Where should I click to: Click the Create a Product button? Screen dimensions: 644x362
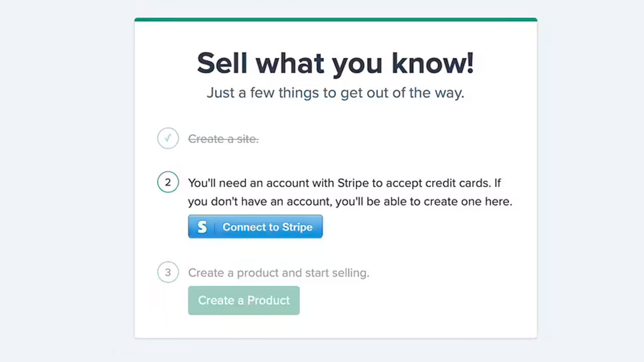[x=244, y=301]
